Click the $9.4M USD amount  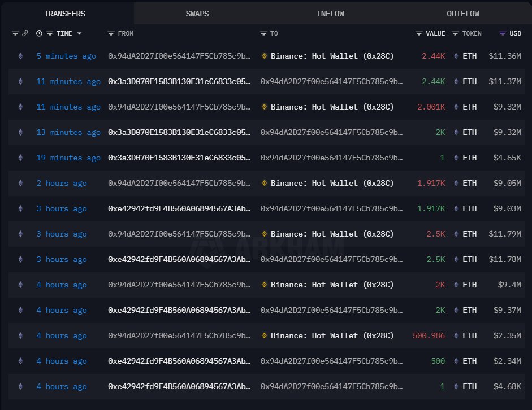pyautogui.click(x=509, y=285)
